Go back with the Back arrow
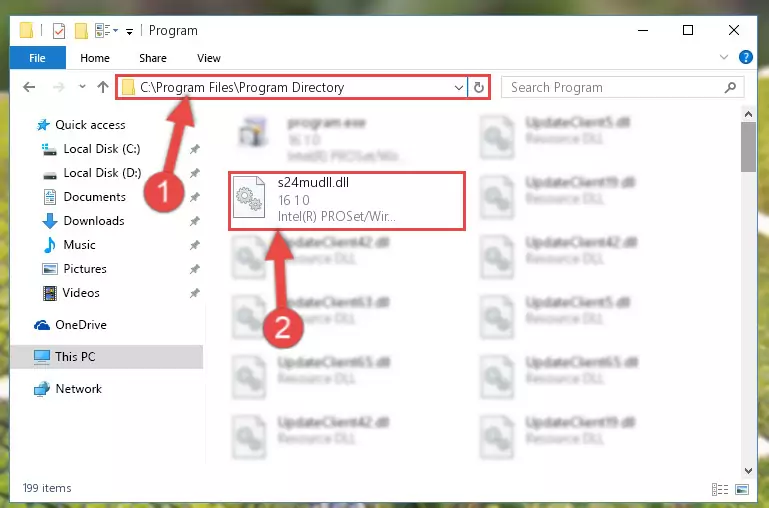769x508 pixels. (29, 87)
